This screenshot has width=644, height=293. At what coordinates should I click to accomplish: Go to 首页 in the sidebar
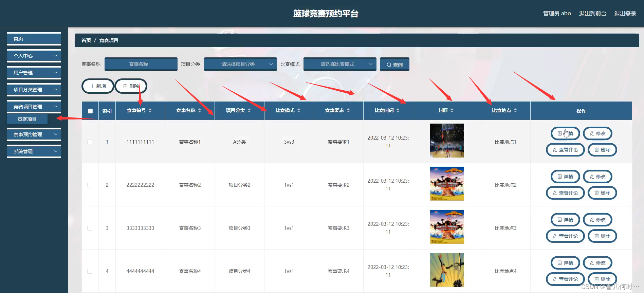point(34,39)
